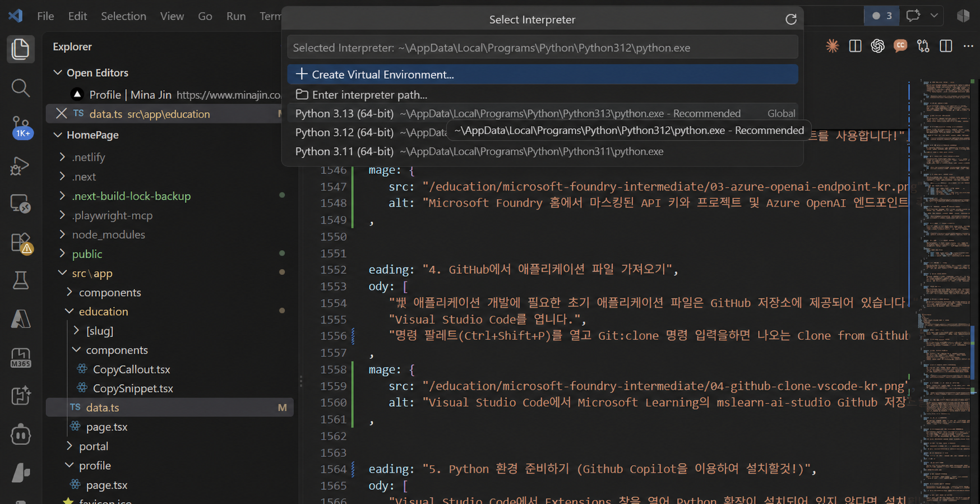Open the sparkle puzzle-piece activity bar icon
Viewport: 980px width, 504px height.
pyautogui.click(x=20, y=396)
